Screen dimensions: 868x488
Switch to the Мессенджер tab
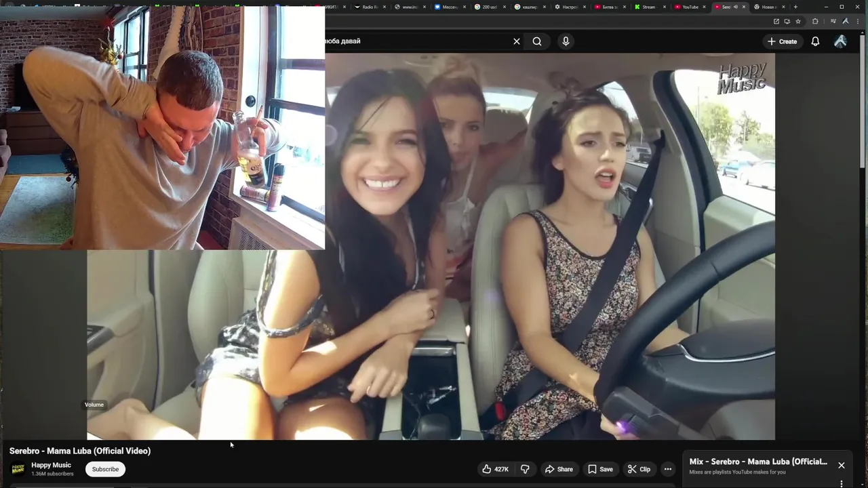450,7
